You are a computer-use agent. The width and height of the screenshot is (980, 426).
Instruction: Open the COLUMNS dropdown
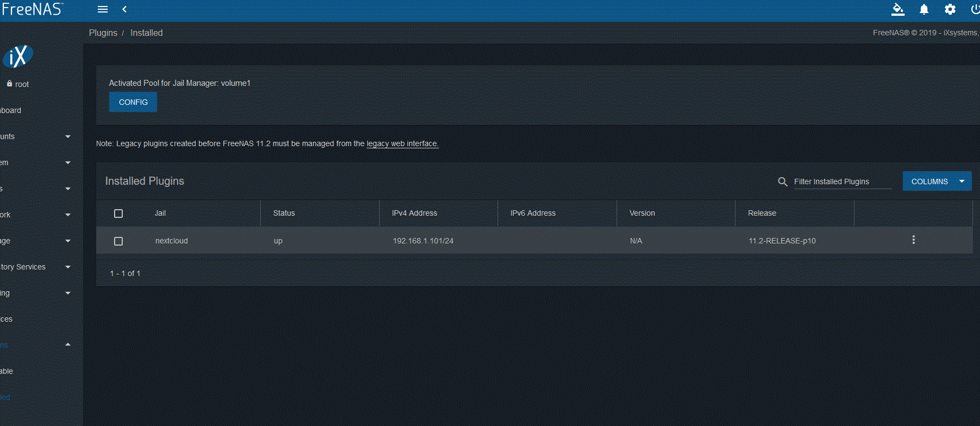tap(937, 181)
